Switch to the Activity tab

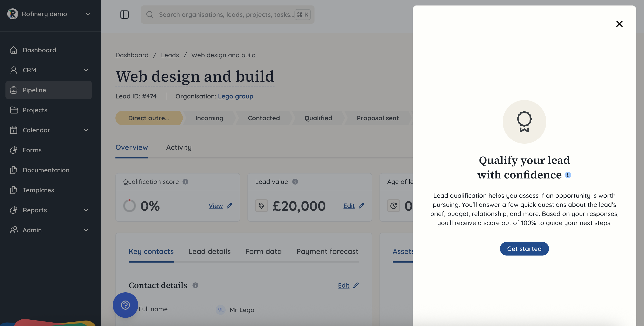click(x=179, y=147)
